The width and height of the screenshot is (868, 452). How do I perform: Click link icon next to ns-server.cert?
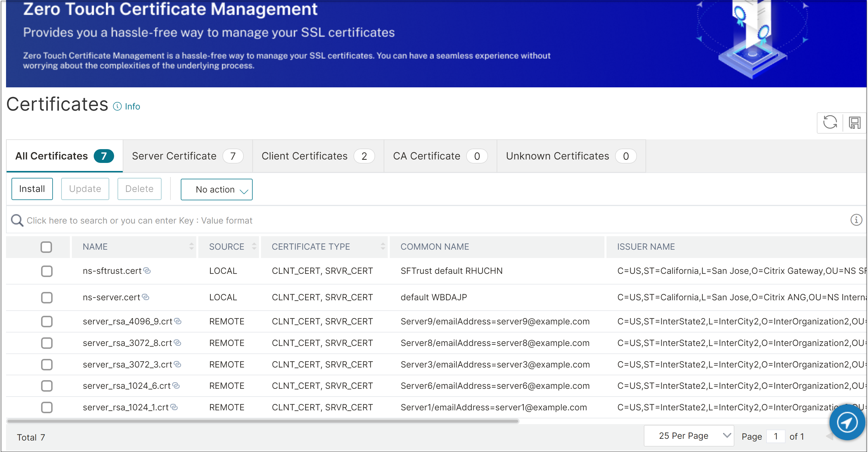pos(145,297)
